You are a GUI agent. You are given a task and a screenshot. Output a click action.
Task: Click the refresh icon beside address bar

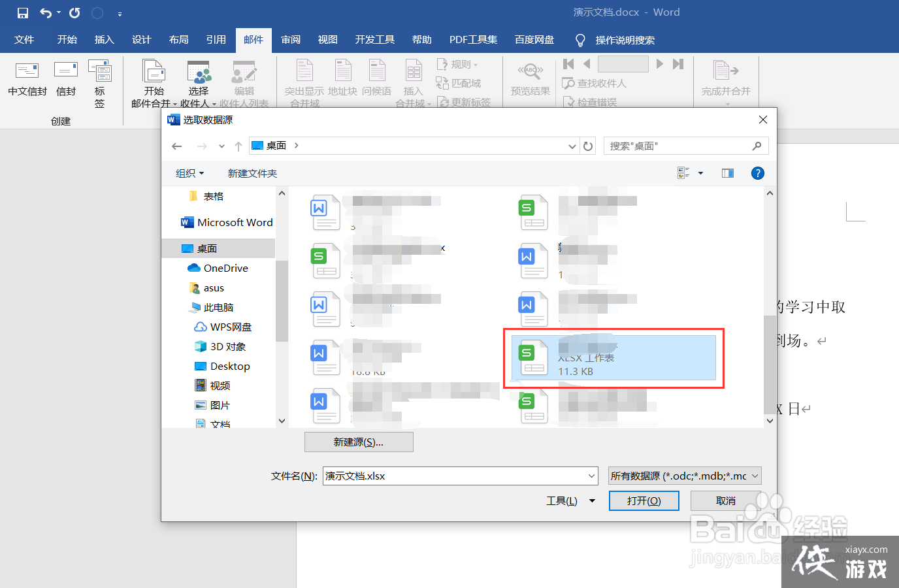(588, 146)
